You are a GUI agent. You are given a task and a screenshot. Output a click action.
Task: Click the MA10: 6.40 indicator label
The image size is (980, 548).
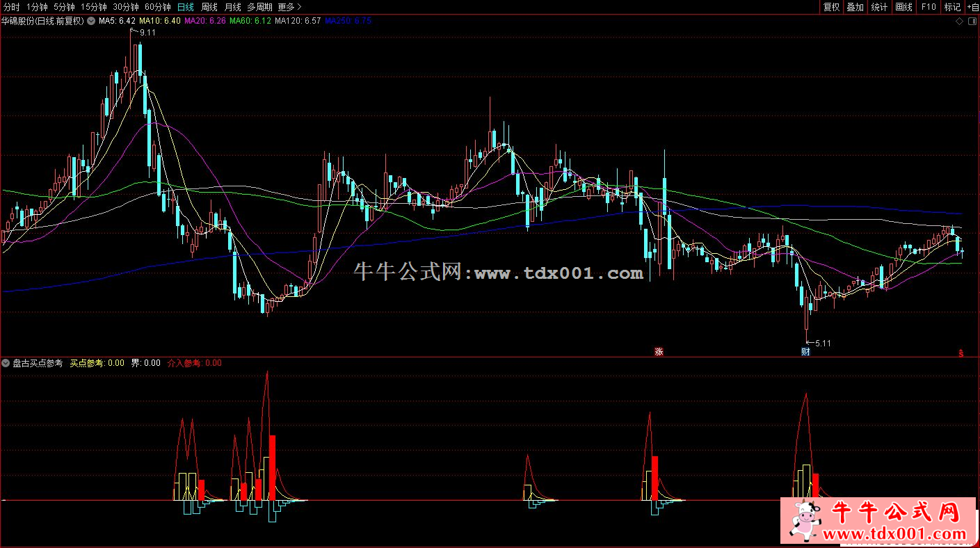coord(159,21)
